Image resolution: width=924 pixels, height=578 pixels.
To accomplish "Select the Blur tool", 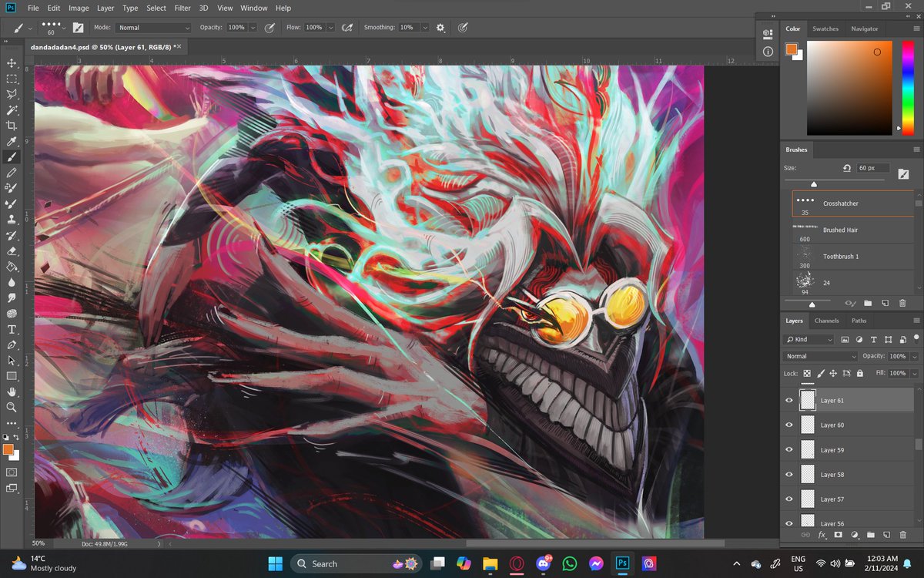I will click(12, 282).
